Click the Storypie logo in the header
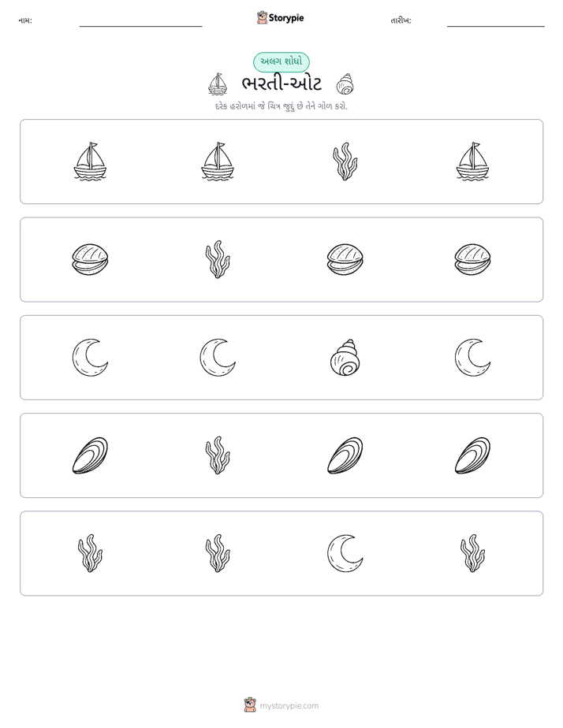563x728 pixels. [281, 18]
